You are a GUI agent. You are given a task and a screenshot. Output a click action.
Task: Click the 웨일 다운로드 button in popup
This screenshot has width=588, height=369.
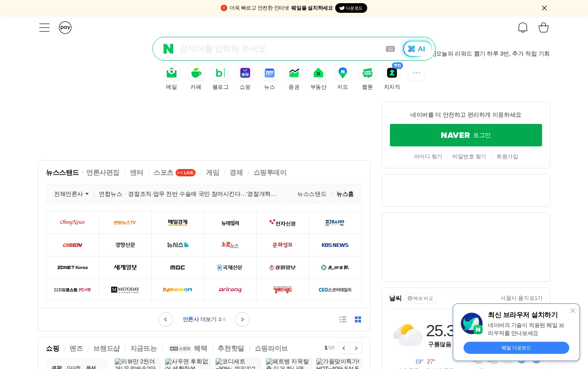tap(516, 348)
